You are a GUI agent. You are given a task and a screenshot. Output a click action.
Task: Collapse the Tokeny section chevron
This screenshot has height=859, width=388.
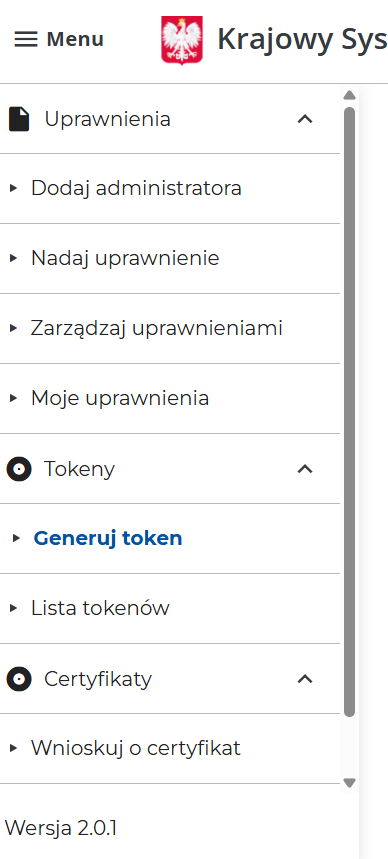[305, 469]
